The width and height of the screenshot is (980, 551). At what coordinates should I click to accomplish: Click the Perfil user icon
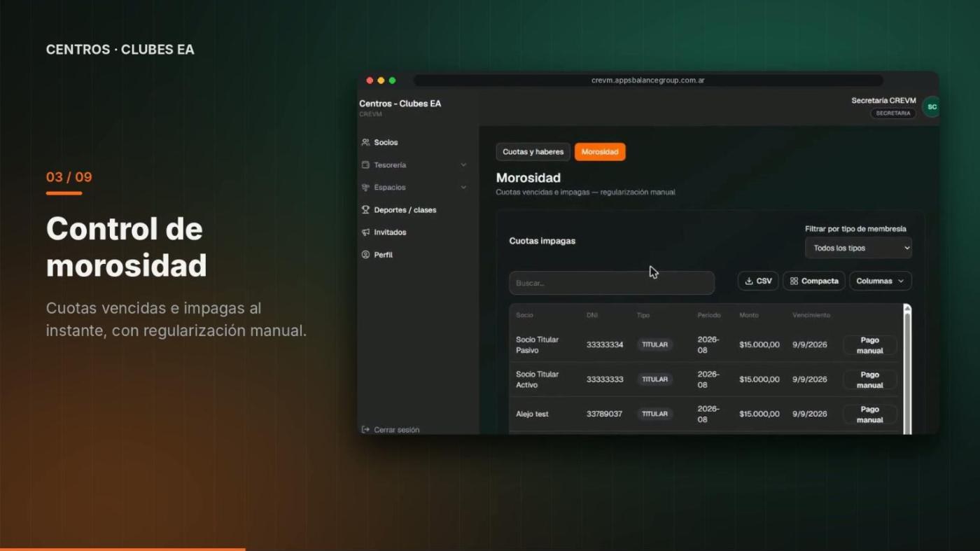(x=365, y=254)
